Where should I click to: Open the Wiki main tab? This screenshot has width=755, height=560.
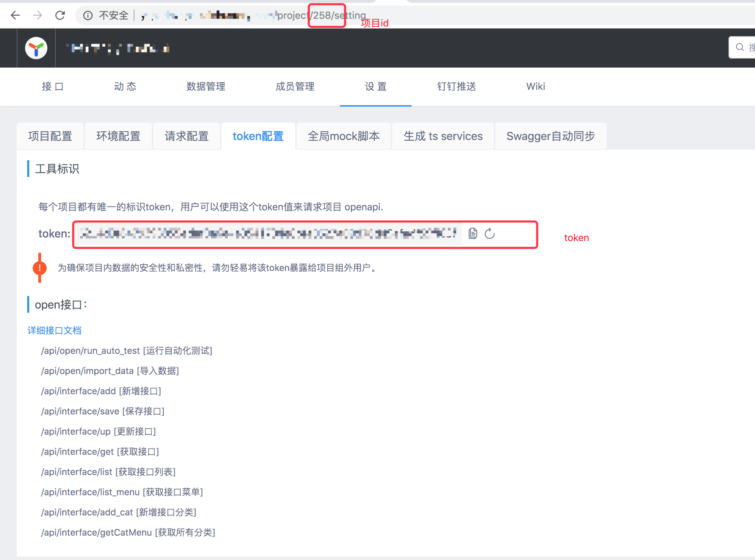(x=536, y=86)
